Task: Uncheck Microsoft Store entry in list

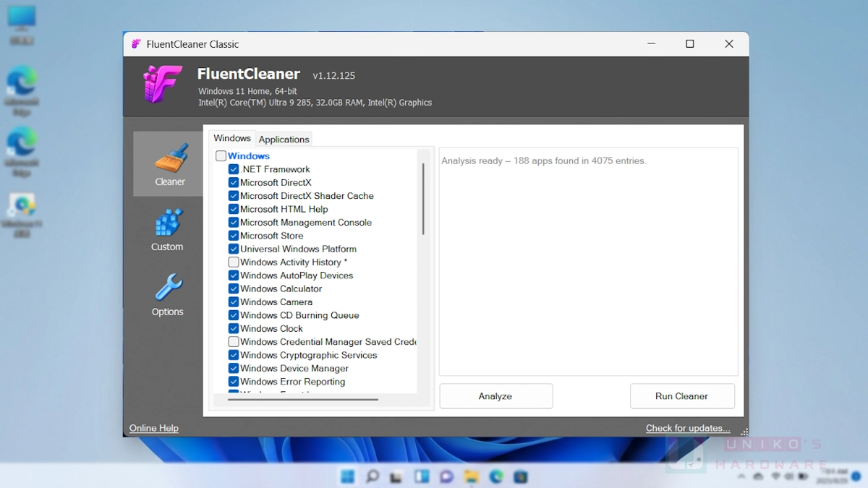Action: pyautogui.click(x=234, y=236)
